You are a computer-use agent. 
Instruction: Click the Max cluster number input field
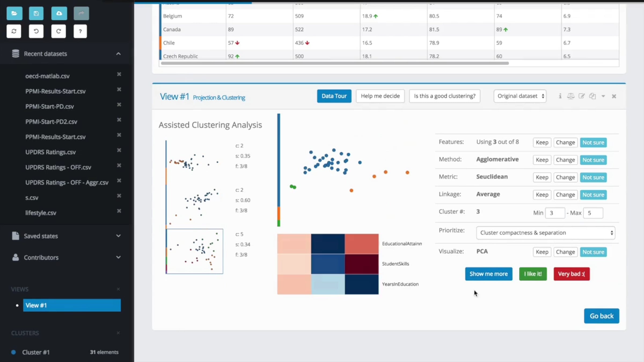(x=593, y=213)
